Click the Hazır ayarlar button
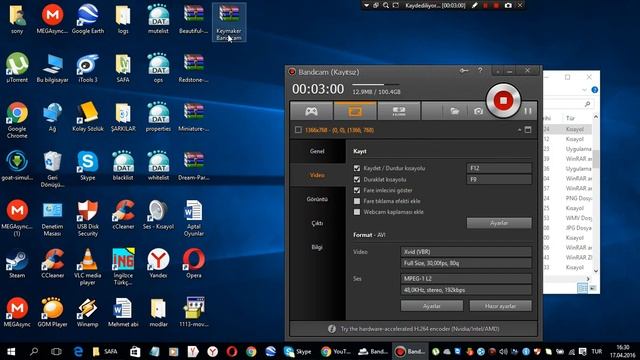The width and height of the screenshot is (640, 360). click(501, 306)
